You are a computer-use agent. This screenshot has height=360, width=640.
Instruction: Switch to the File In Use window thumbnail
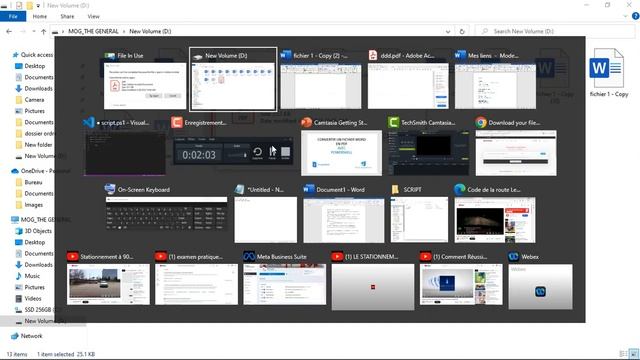click(145, 86)
